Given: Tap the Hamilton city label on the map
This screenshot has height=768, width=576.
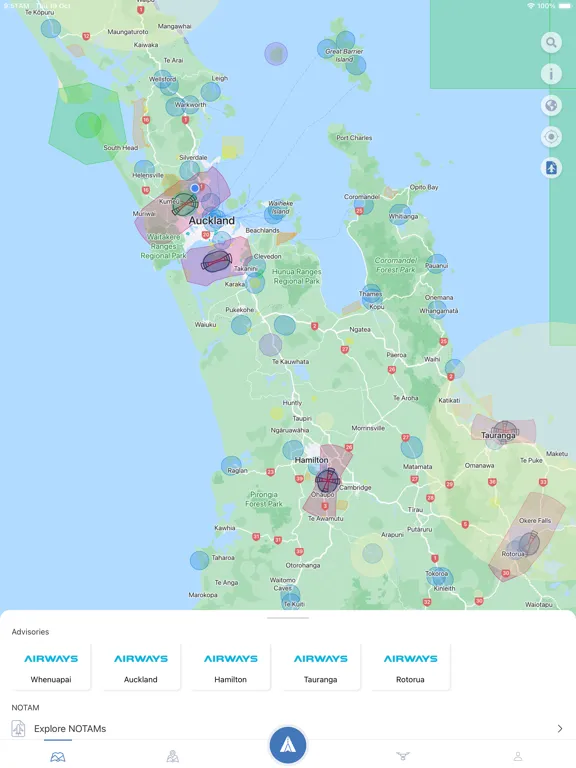Looking at the screenshot, I should point(312,460).
